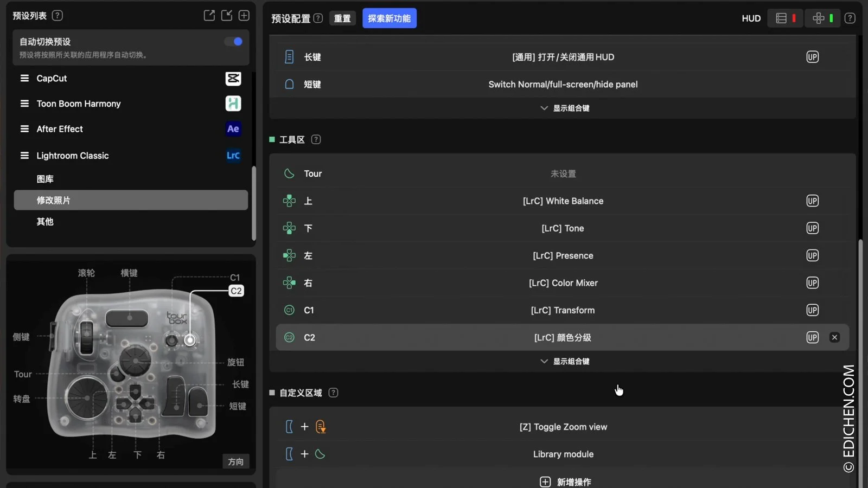Click the help icon beside HUD buttons
This screenshot has width=868, height=488.
[850, 18]
